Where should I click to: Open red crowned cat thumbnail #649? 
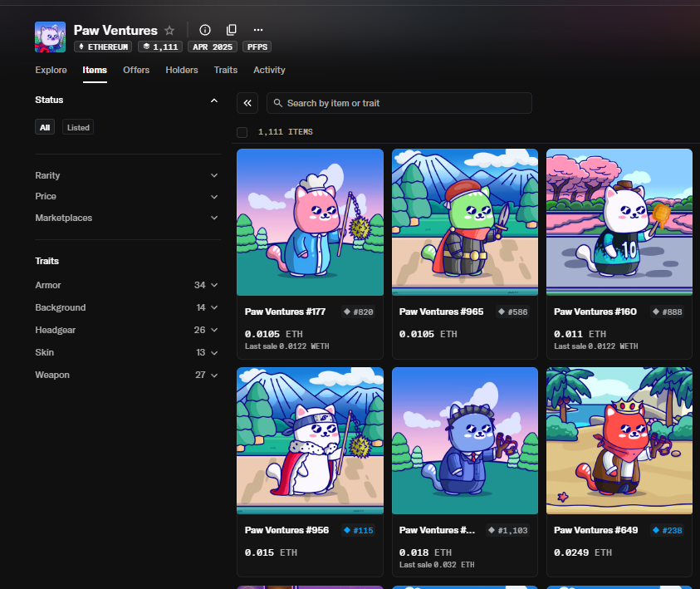tap(619, 441)
